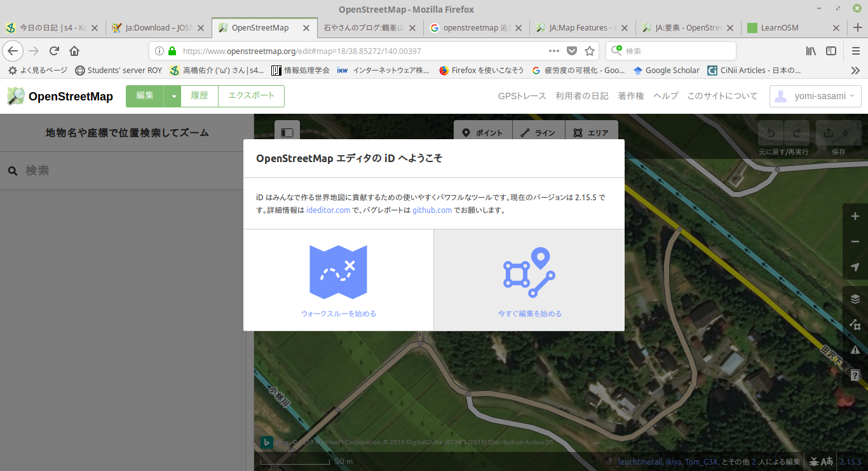868x471 pixels.
Task: Start the walkthrough map icon
Action: [338, 272]
